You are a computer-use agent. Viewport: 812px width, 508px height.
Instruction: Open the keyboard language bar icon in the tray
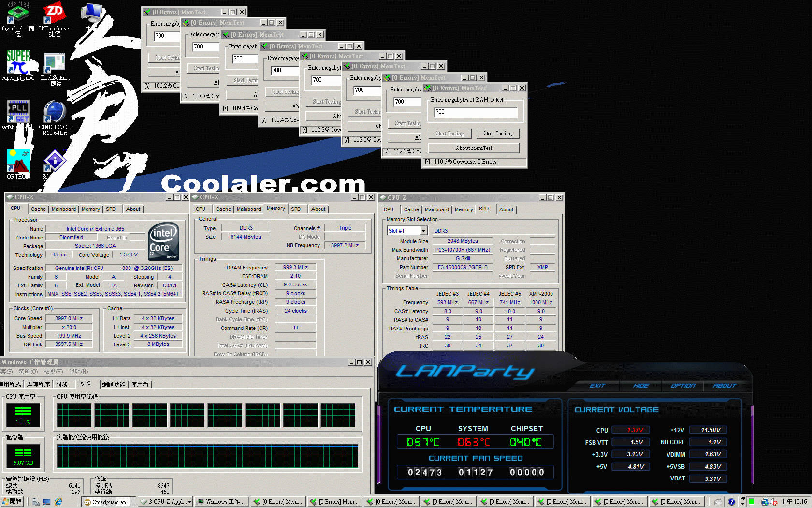tap(719, 502)
